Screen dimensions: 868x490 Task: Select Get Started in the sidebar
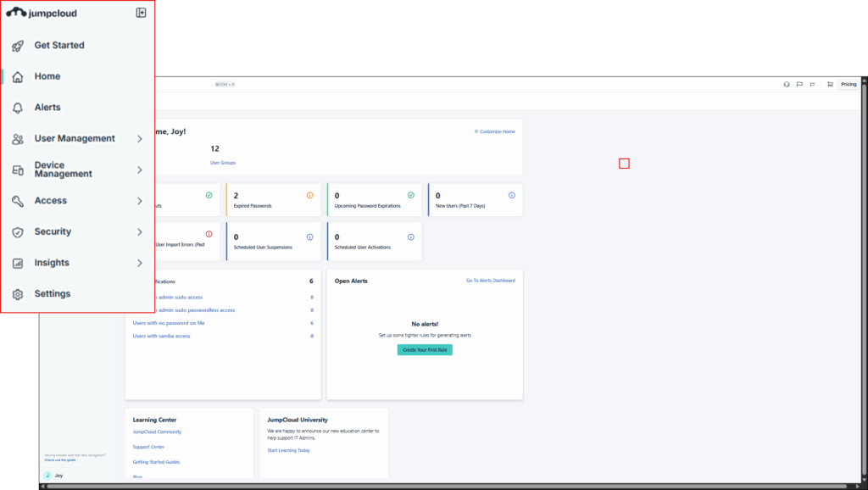pyautogui.click(x=59, y=46)
